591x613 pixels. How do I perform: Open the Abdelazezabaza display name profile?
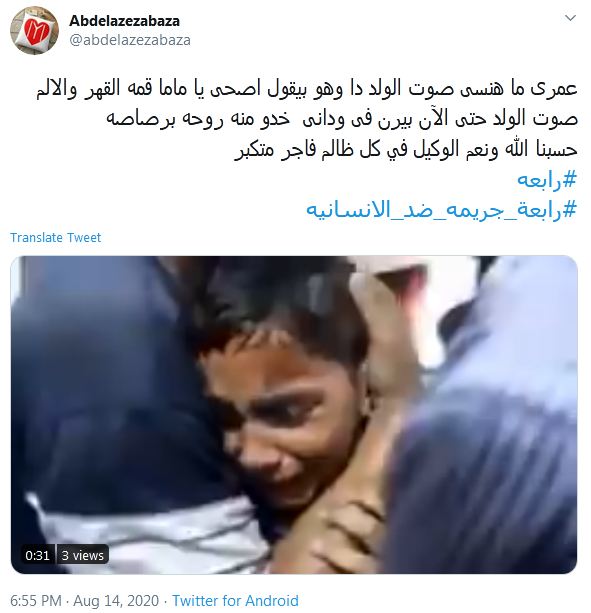click(124, 21)
